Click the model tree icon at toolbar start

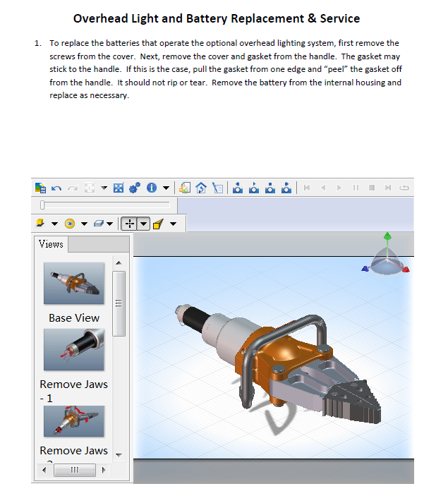tap(40, 188)
